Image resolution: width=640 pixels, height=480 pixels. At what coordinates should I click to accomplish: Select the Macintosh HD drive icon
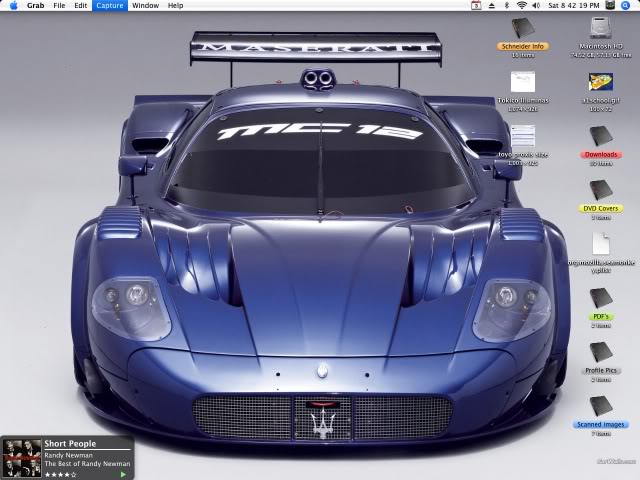600,28
